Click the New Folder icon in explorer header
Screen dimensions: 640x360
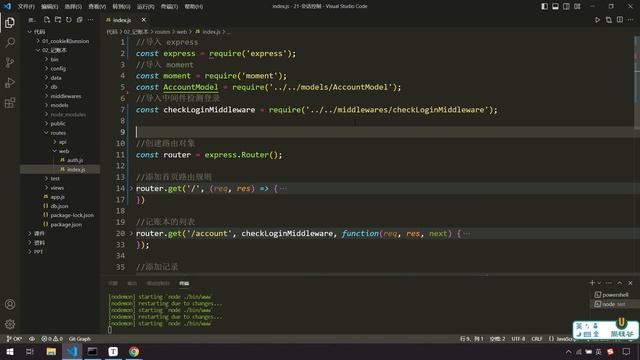[x=58, y=20]
